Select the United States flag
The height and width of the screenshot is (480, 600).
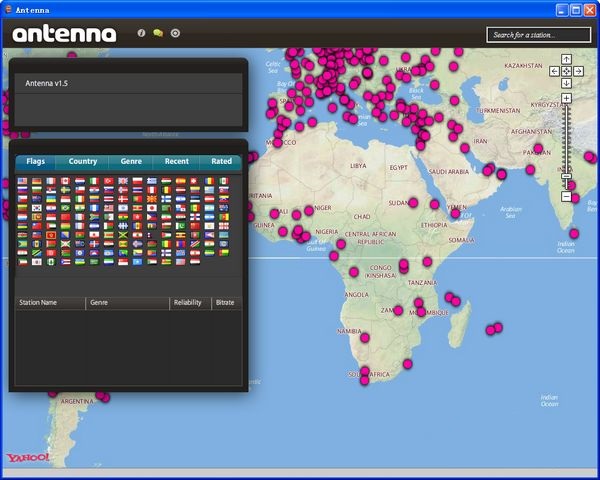[23, 183]
